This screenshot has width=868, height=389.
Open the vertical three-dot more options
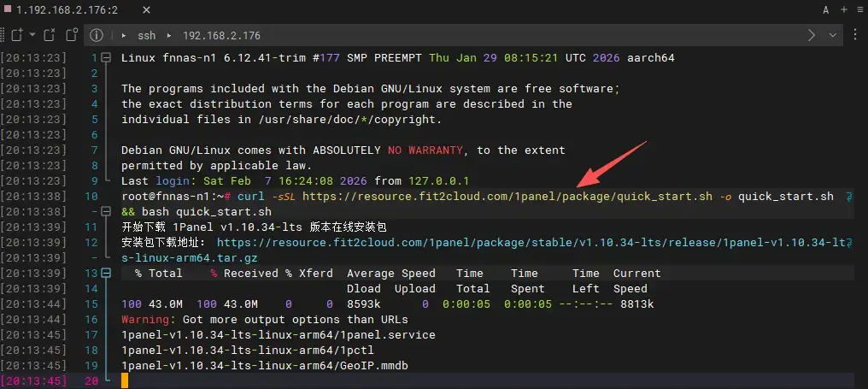coord(856,35)
